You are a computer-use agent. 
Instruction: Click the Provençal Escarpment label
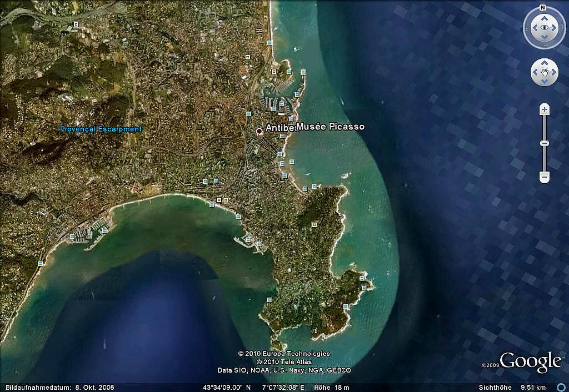[101, 129]
